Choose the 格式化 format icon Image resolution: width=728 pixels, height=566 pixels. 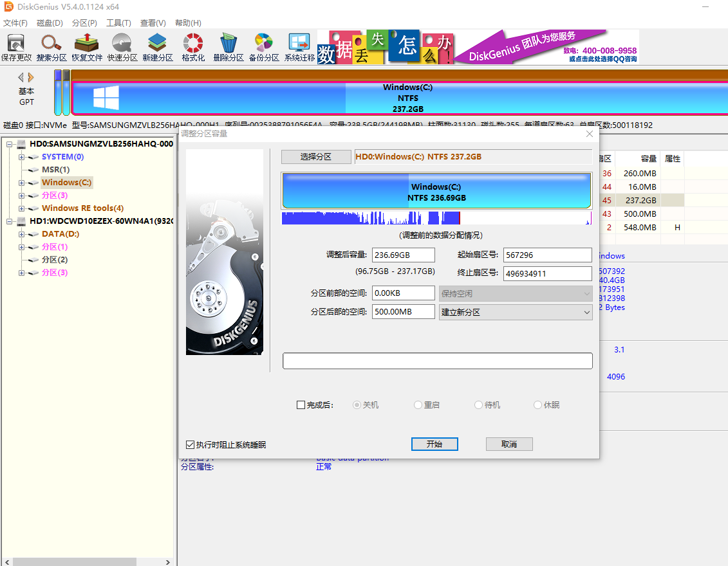193,48
